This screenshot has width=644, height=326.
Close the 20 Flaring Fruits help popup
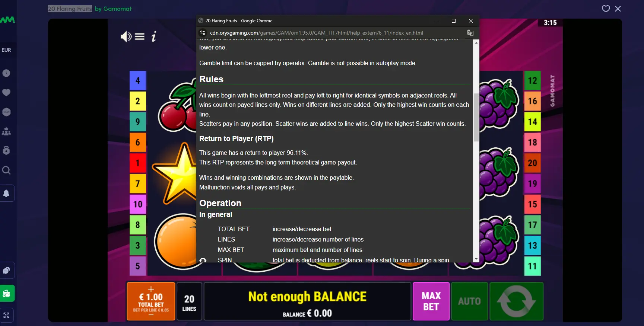(x=471, y=21)
